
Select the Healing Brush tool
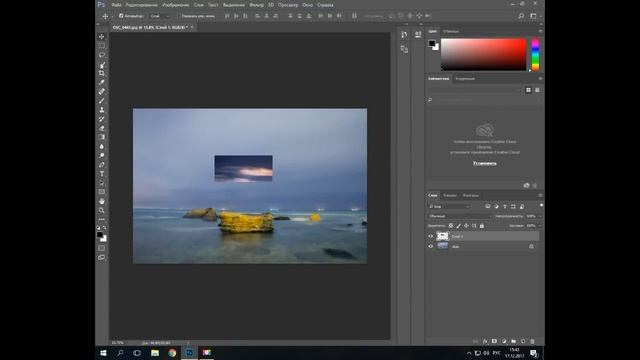[x=102, y=92]
